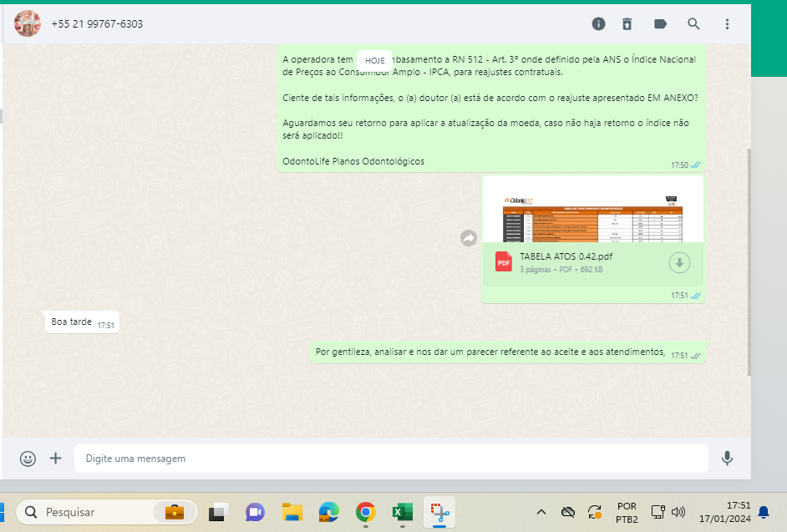Open network display tray icon

pos(658,512)
